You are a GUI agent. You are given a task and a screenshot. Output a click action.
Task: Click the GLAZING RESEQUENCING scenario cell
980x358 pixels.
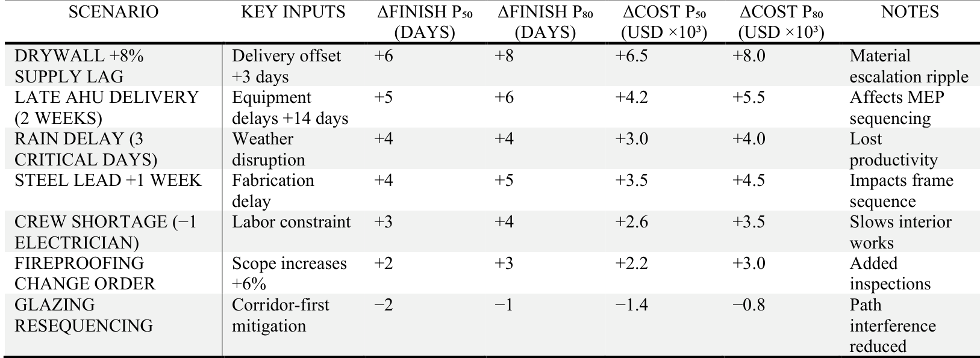(x=83, y=315)
